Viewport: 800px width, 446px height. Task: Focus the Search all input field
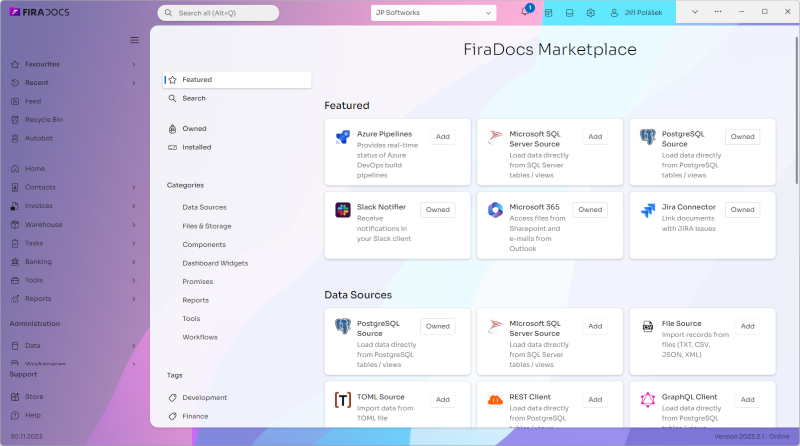click(x=218, y=13)
